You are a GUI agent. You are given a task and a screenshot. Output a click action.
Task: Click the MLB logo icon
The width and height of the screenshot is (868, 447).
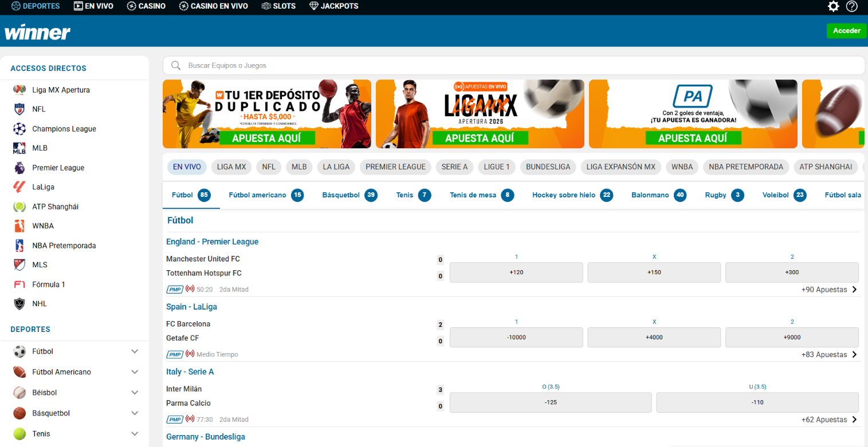20,148
